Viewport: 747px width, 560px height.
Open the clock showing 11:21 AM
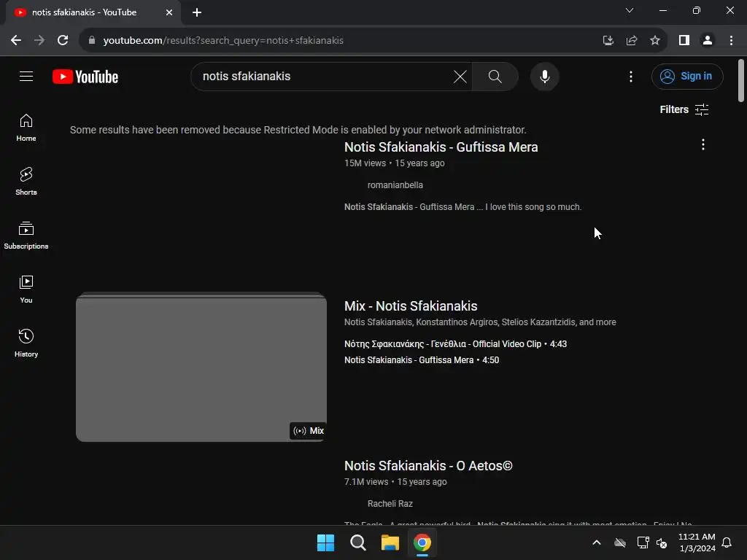(697, 542)
